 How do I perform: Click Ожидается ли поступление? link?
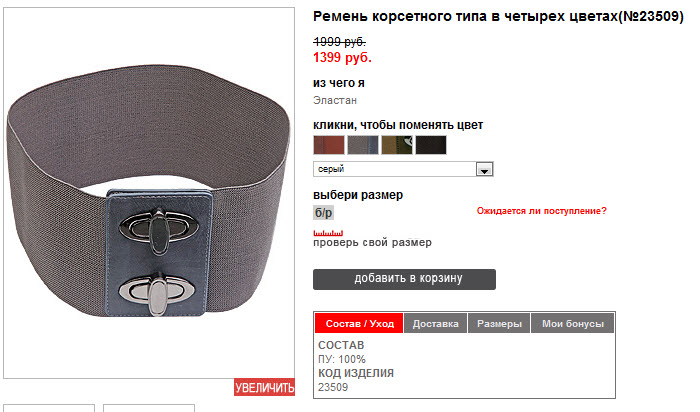pos(542,211)
